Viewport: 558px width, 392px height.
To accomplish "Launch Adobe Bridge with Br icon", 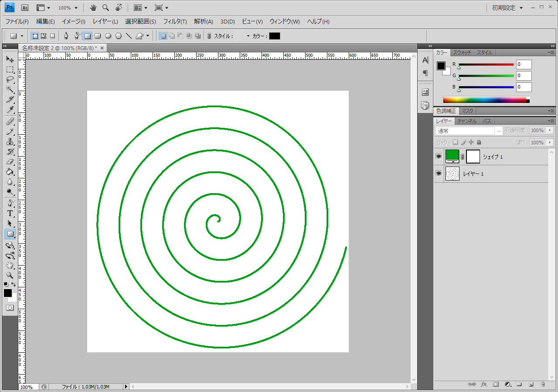I will (25, 7).
